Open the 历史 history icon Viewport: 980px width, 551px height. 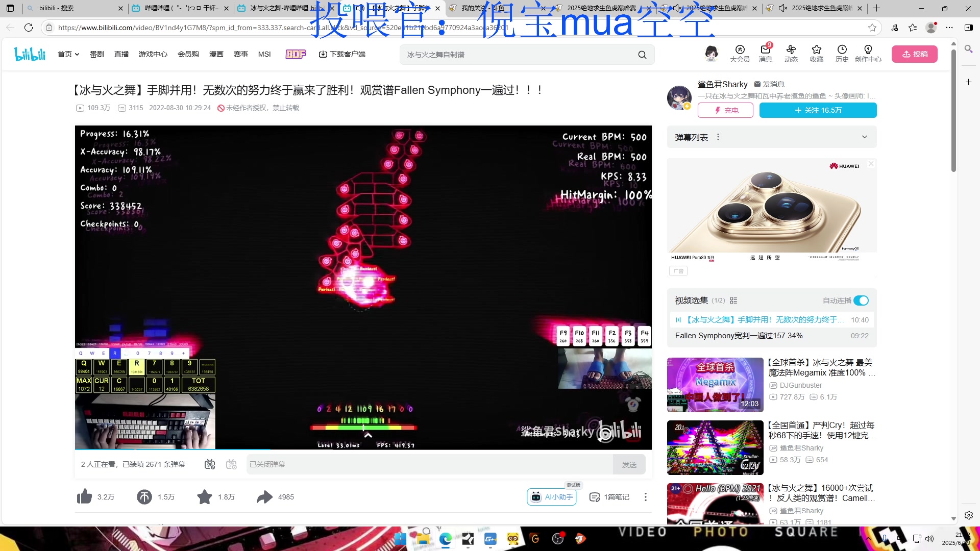click(x=842, y=53)
